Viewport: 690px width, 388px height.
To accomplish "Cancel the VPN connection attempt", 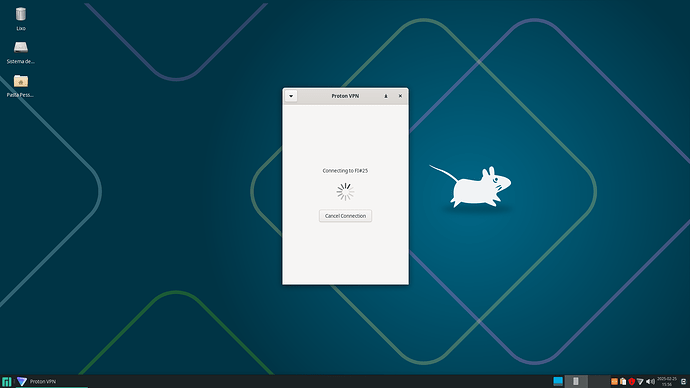I will click(345, 216).
